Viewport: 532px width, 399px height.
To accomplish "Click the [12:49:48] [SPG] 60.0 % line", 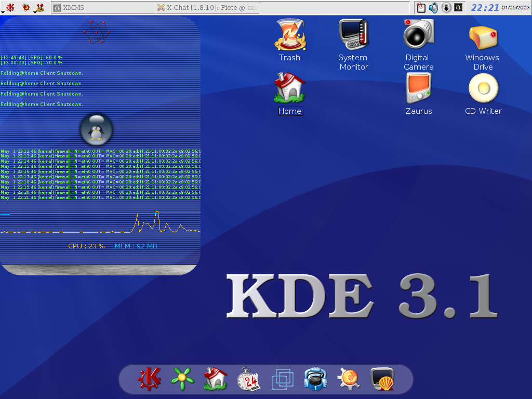I will (x=32, y=57).
